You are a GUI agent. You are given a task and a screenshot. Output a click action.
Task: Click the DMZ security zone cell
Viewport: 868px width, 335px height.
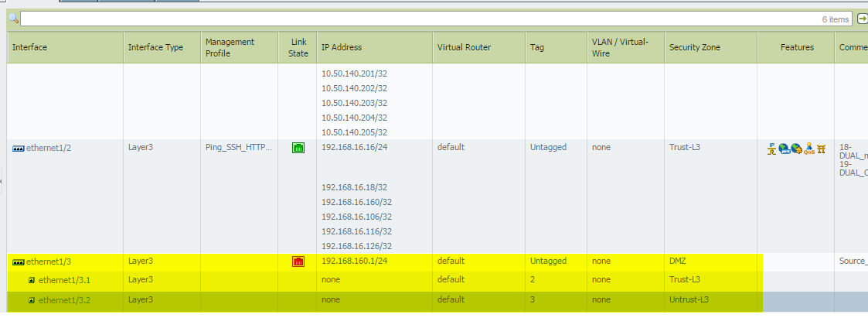point(678,261)
